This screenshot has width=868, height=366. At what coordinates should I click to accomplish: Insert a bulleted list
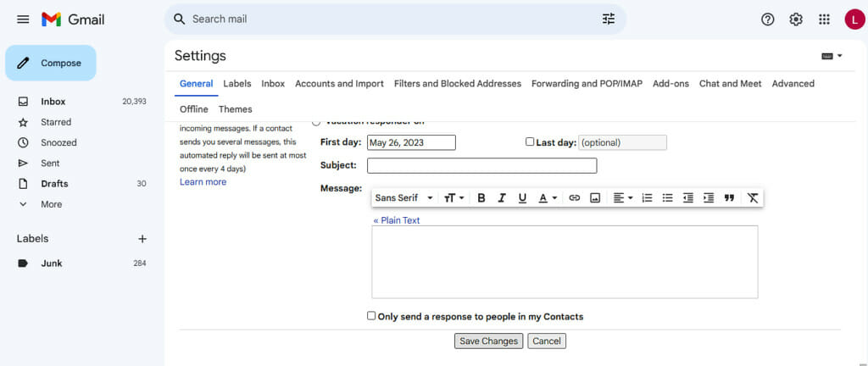(668, 198)
